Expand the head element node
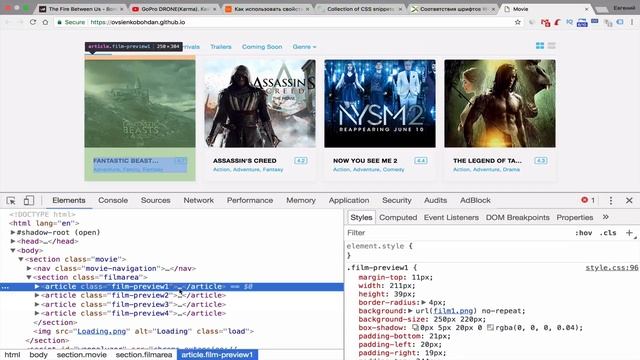 (x=13, y=241)
